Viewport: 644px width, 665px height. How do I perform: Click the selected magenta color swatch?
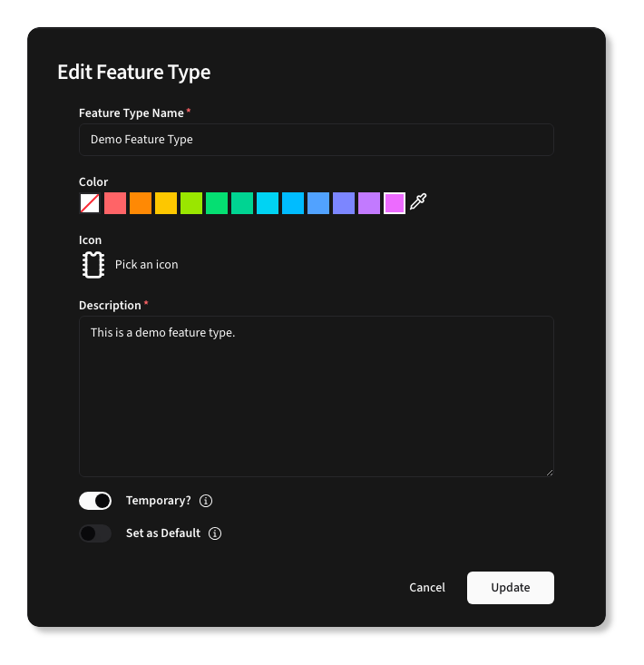[x=395, y=203]
